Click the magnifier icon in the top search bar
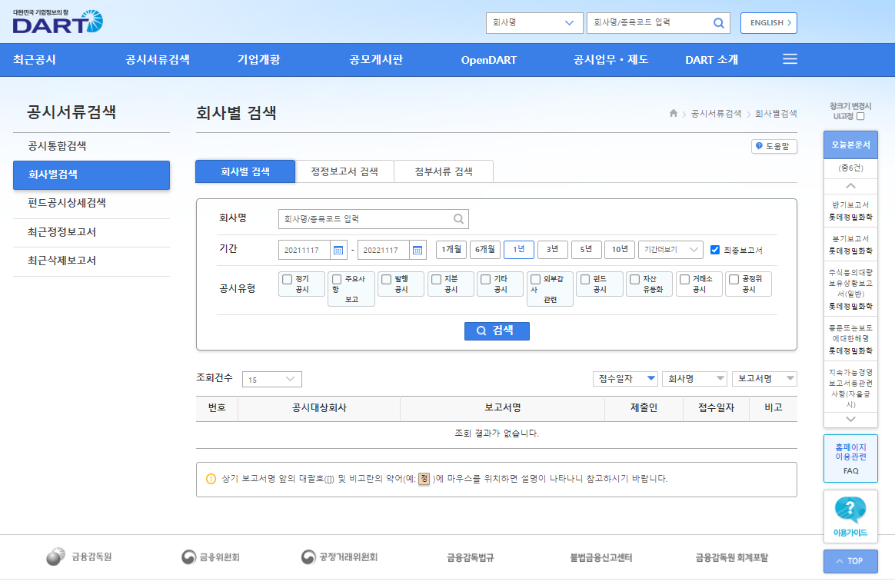Viewport: 895px width, 588px height. pos(718,23)
